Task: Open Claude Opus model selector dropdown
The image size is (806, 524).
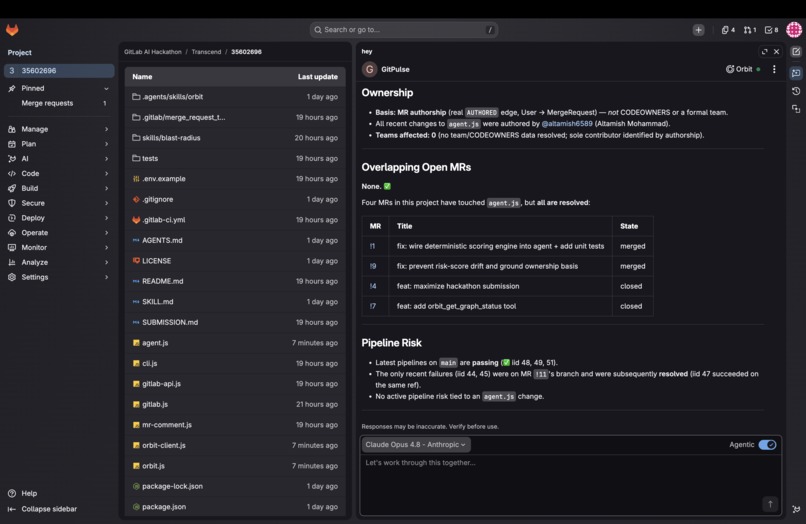Action: (x=416, y=445)
